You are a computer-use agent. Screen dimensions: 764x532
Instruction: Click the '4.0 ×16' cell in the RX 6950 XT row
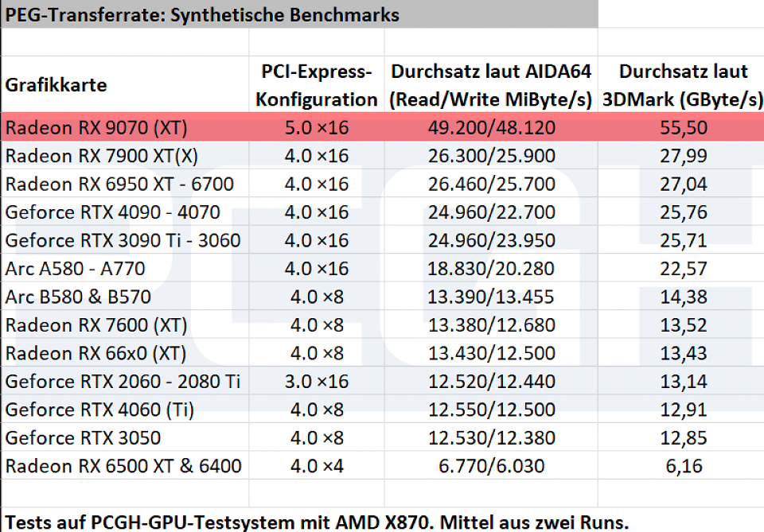317,184
